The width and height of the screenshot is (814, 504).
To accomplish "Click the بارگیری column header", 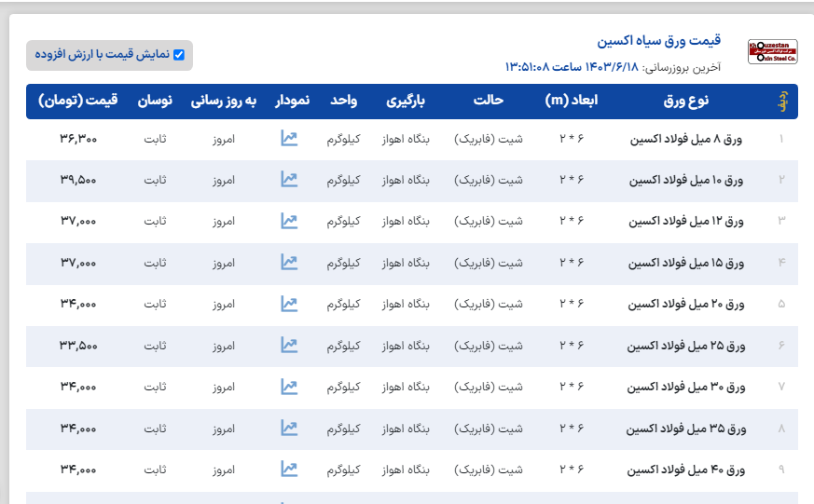I will pyautogui.click(x=406, y=101).
